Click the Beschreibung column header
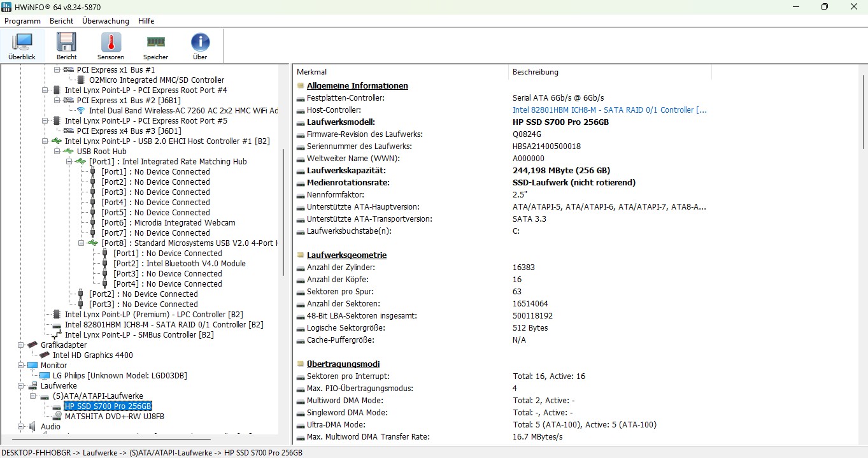The width and height of the screenshot is (868, 458). pyautogui.click(x=535, y=72)
